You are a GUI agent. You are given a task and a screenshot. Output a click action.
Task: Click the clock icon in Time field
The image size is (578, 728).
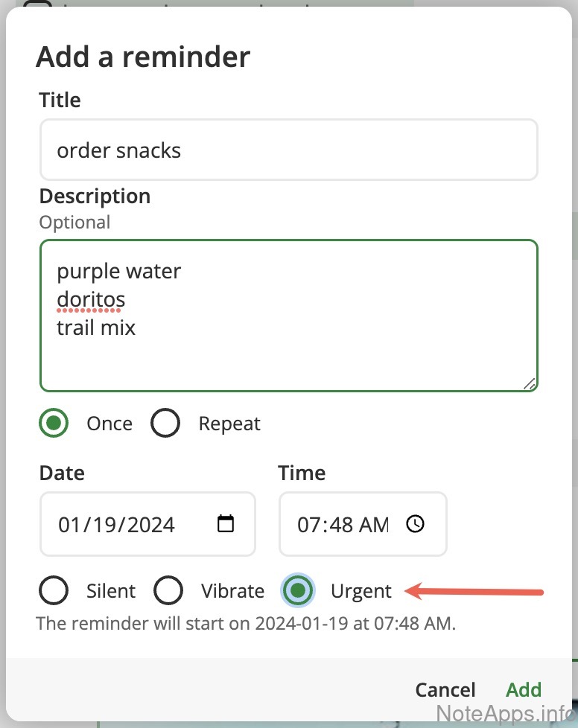[x=416, y=524]
